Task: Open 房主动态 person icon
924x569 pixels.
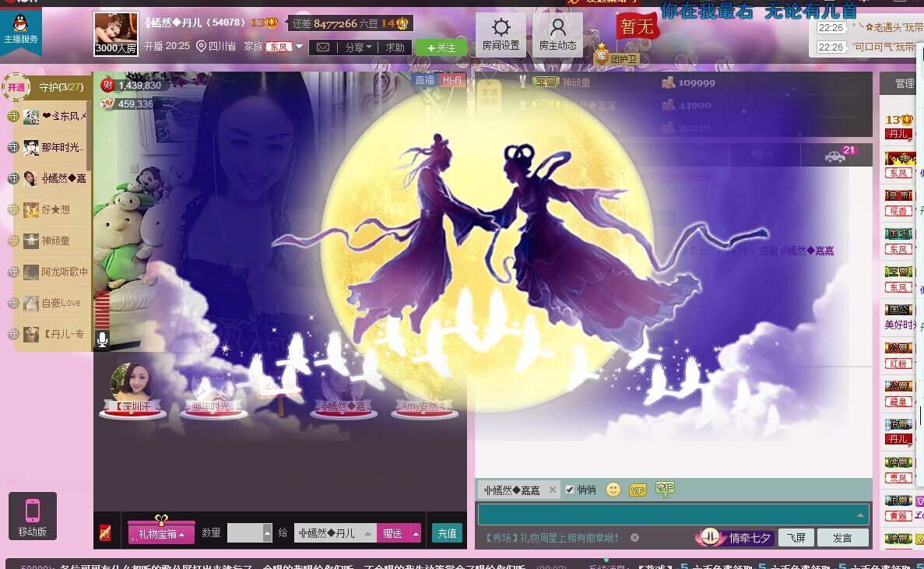Action: [x=557, y=34]
